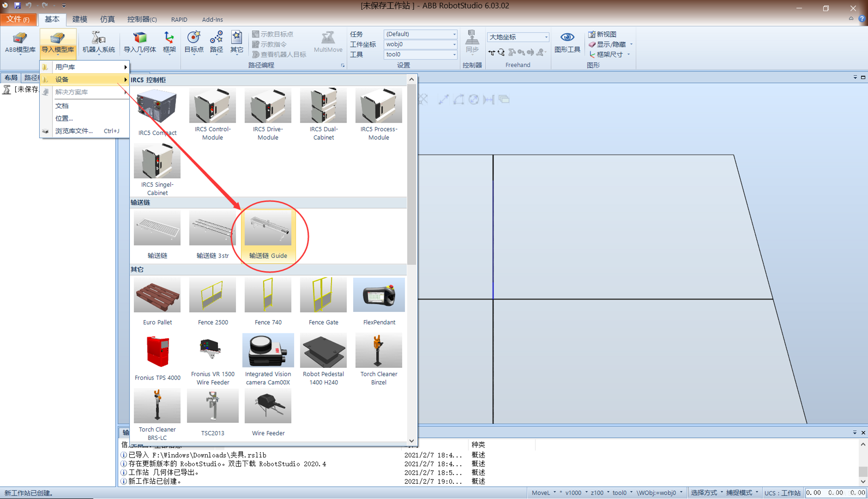The image size is (868, 499).
Task: Toggle Freehand rotate tool icon
Action: (501, 52)
